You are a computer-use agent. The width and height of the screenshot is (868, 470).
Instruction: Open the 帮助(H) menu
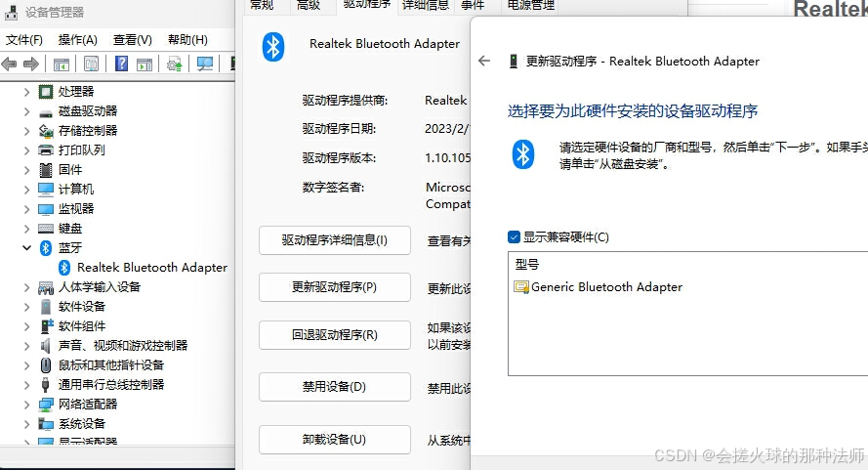coord(187,40)
